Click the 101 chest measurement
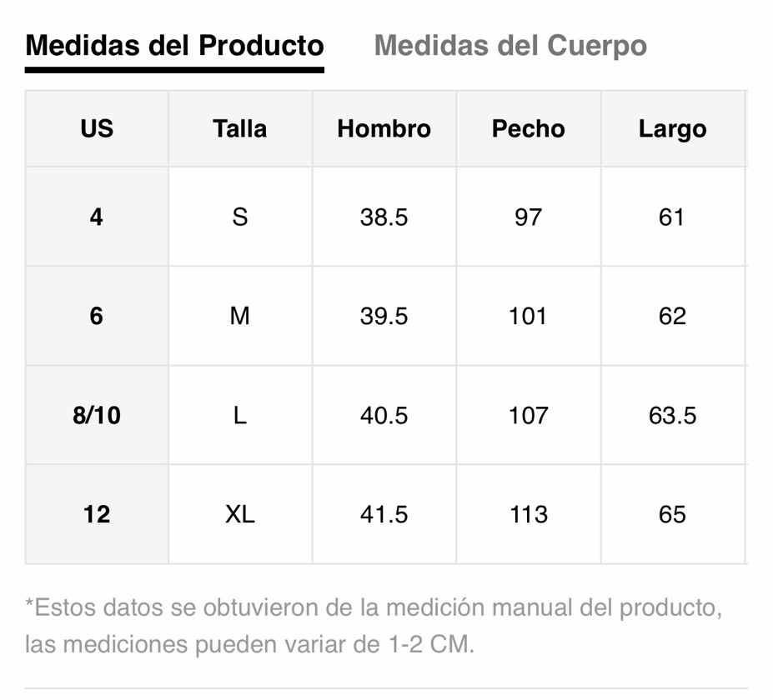 [x=529, y=316]
